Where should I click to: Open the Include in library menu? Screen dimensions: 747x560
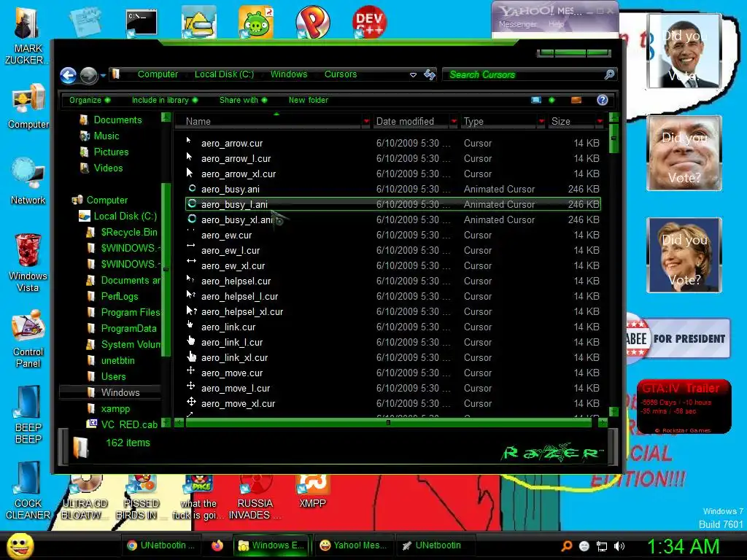164,100
